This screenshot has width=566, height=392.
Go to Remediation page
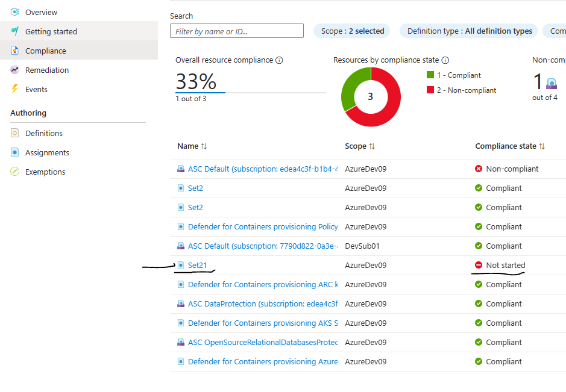tap(47, 70)
